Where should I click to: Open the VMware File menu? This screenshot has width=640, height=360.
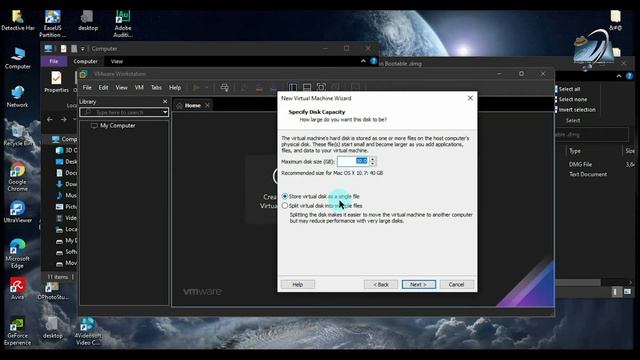click(x=87, y=87)
